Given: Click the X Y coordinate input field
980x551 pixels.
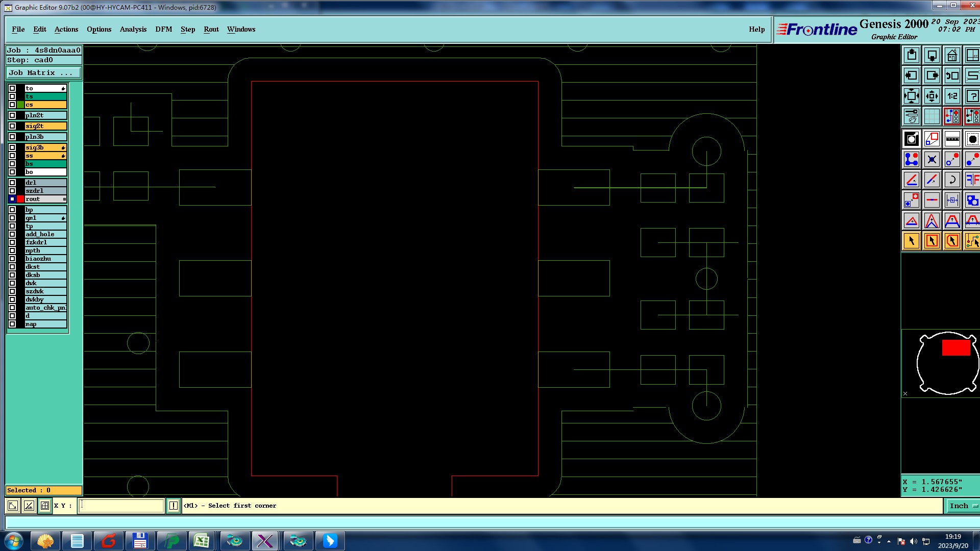Looking at the screenshot, I should [x=121, y=506].
